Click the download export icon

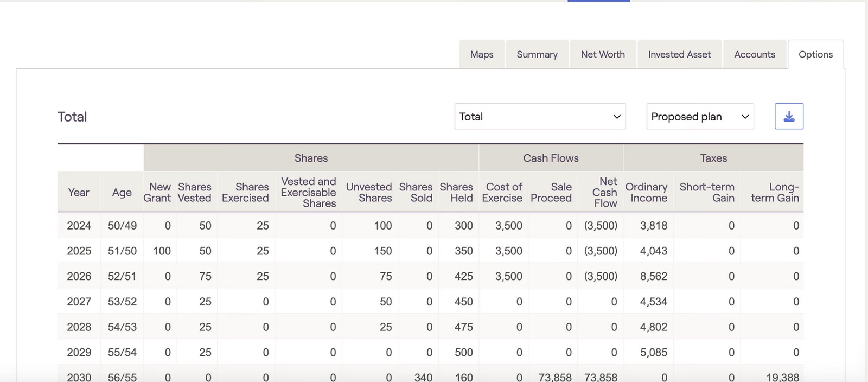coord(789,117)
